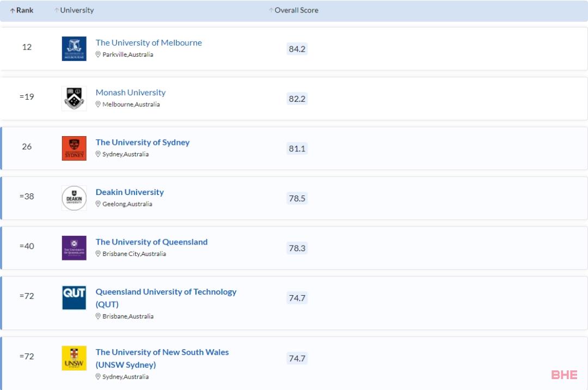Open the Deakin University link
This screenshot has width=588, height=390.
tap(130, 192)
